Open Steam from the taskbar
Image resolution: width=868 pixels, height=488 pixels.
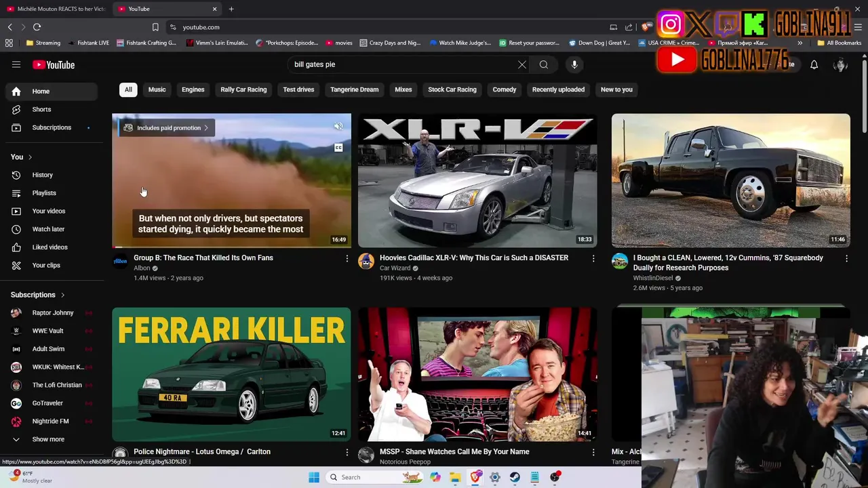tap(515, 477)
